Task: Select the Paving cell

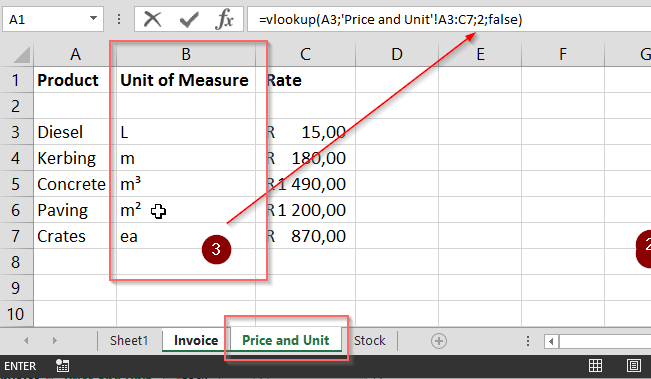Action: [x=75, y=210]
